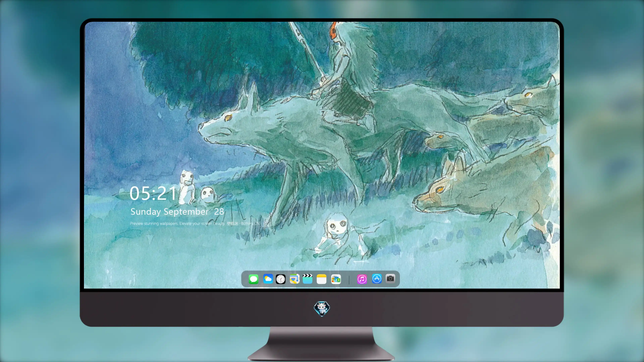
Task: Launch the Maps app icon
Action: 294,279
